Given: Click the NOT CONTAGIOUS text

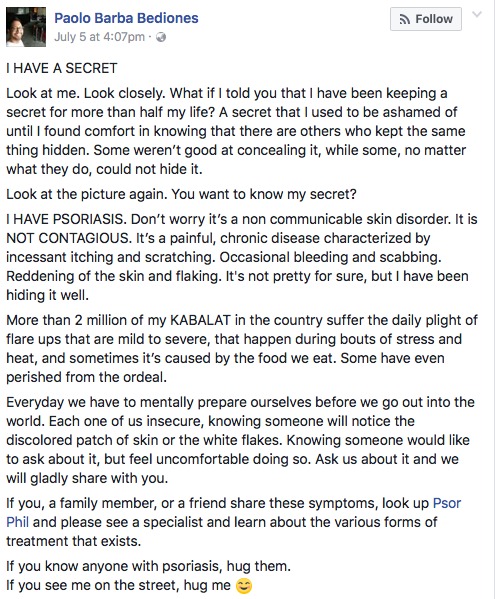Looking at the screenshot, I should [x=69, y=238].
